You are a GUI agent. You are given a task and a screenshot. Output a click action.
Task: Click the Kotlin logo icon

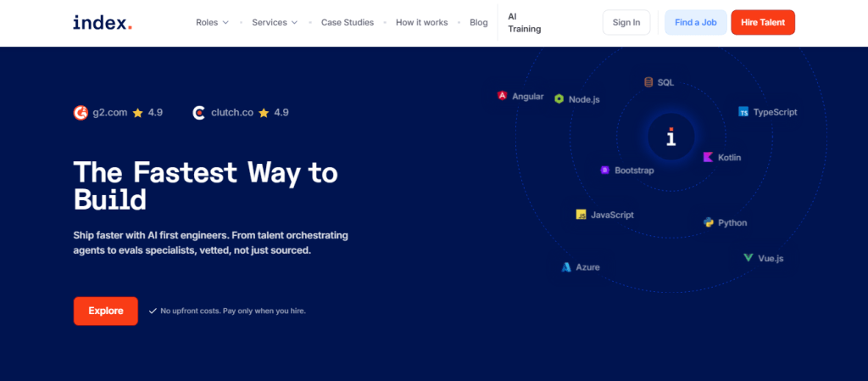click(x=708, y=157)
